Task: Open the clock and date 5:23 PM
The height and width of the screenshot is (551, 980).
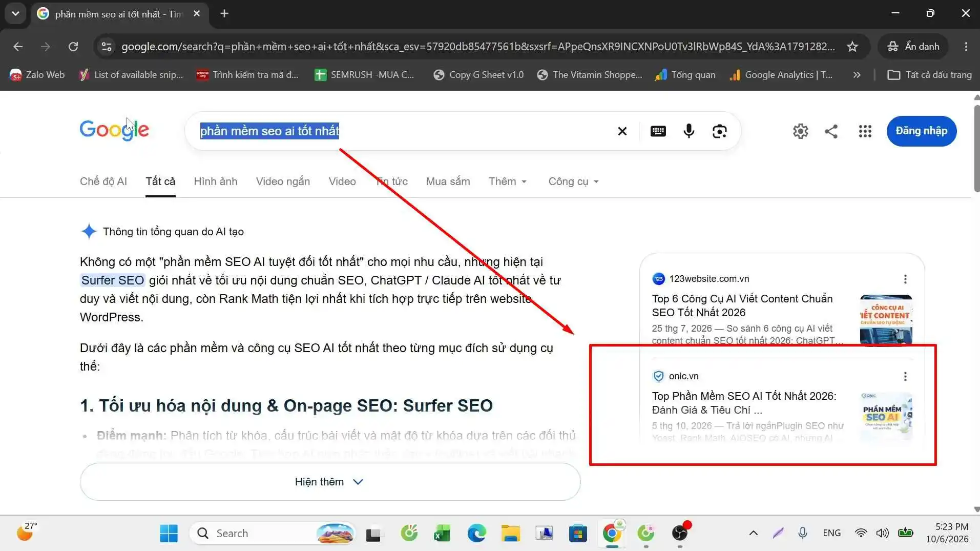Action: click(x=947, y=533)
